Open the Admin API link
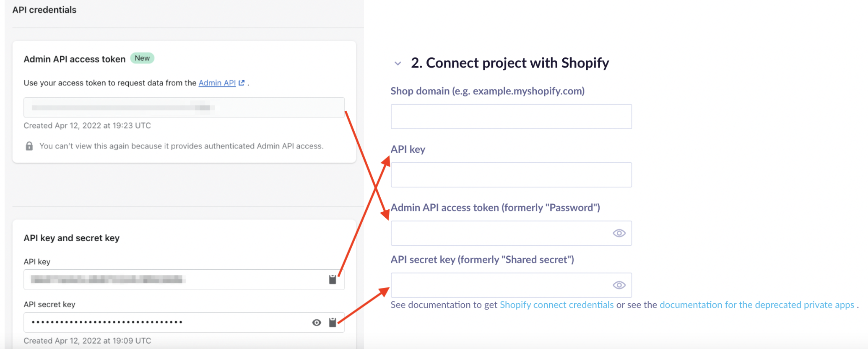The height and width of the screenshot is (349, 868). pos(217,83)
